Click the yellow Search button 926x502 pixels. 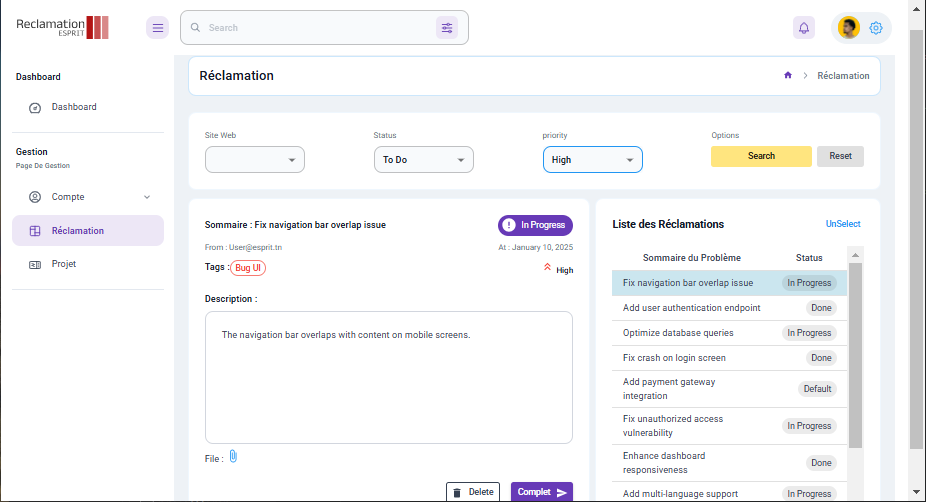(761, 156)
